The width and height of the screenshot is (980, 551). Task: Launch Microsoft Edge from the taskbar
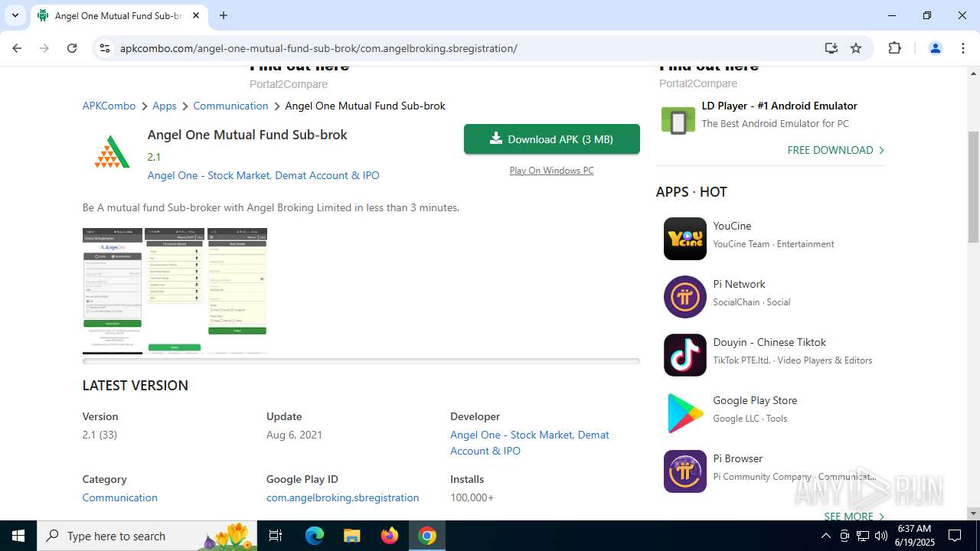315,536
